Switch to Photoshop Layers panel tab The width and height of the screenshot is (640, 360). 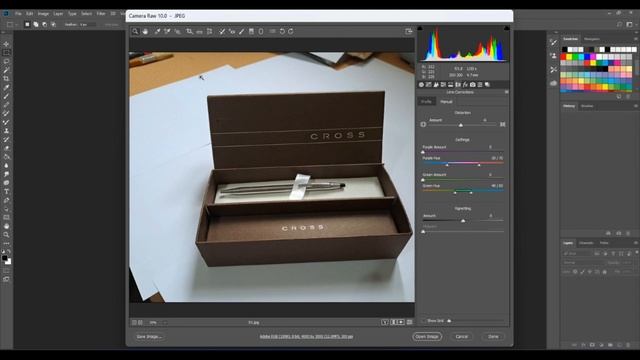[x=568, y=243]
